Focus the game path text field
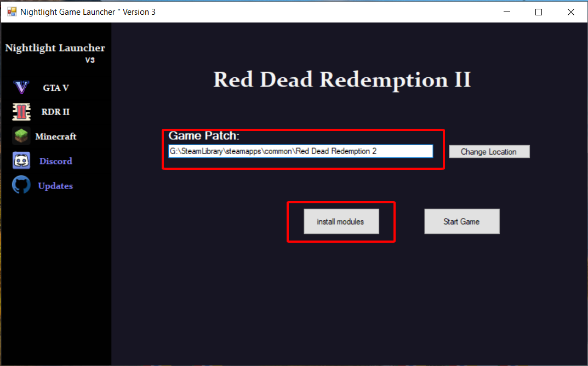 click(300, 151)
